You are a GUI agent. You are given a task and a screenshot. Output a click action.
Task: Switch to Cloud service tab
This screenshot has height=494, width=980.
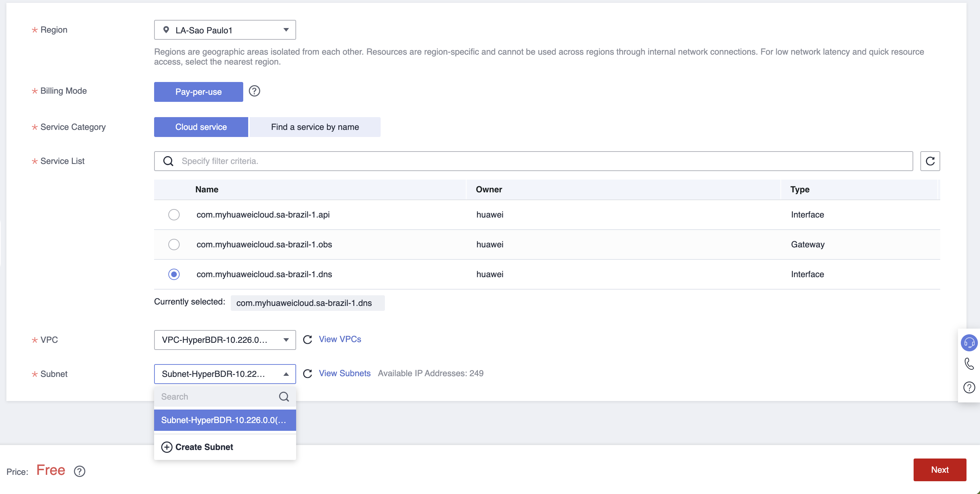pos(201,127)
